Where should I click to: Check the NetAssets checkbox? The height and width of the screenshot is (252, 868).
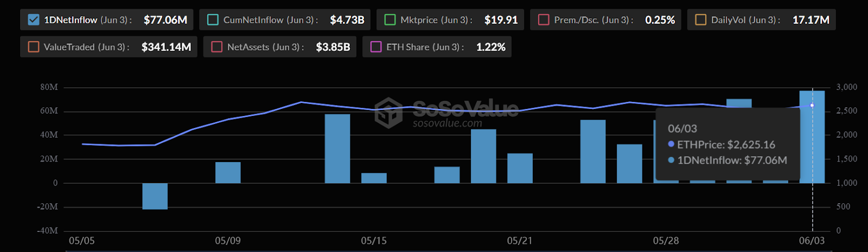(x=217, y=47)
